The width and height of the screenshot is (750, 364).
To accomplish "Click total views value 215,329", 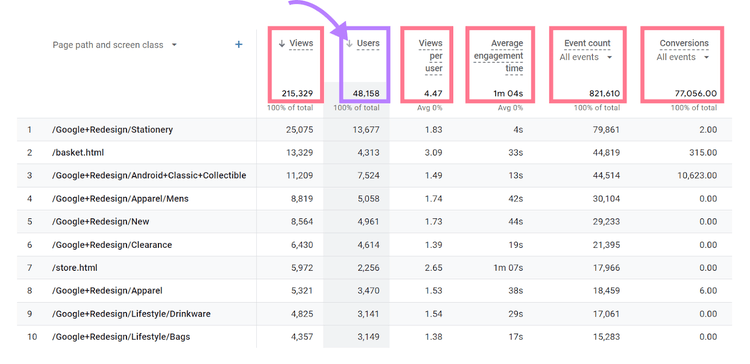I will [297, 94].
